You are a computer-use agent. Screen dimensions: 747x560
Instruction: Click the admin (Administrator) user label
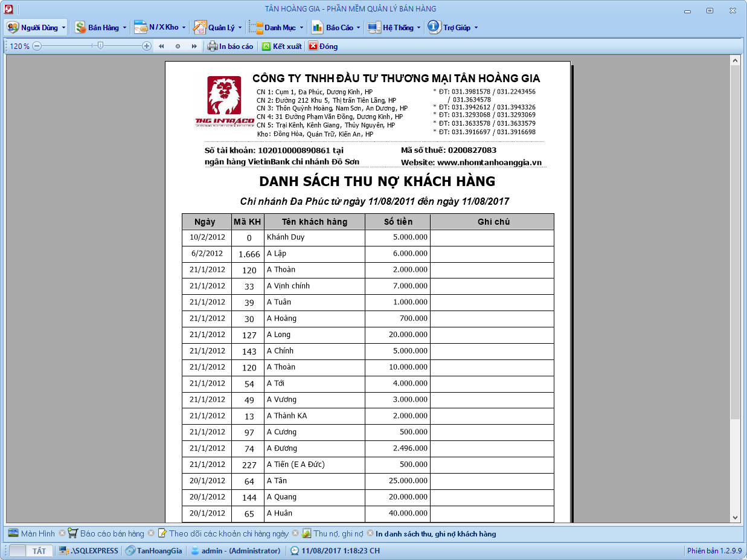point(240,550)
